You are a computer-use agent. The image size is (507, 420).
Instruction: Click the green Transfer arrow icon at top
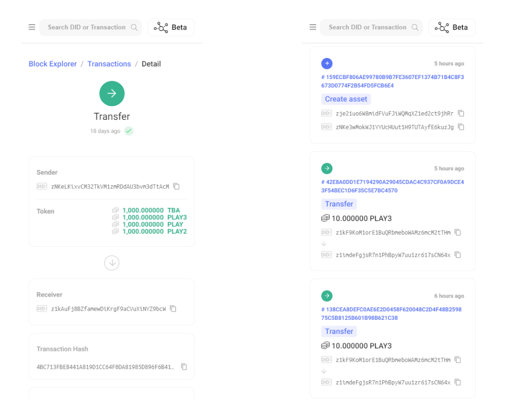pyautogui.click(x=112, y=93)
